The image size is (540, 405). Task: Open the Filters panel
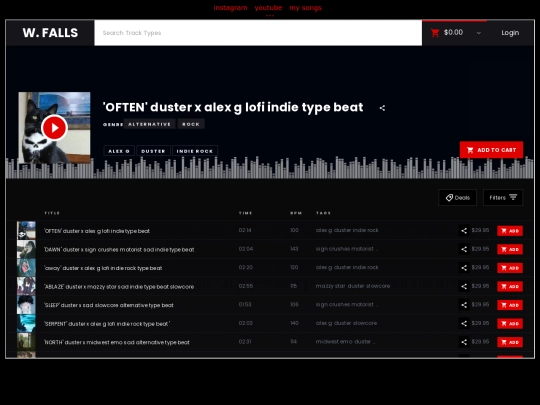[503, 198]
